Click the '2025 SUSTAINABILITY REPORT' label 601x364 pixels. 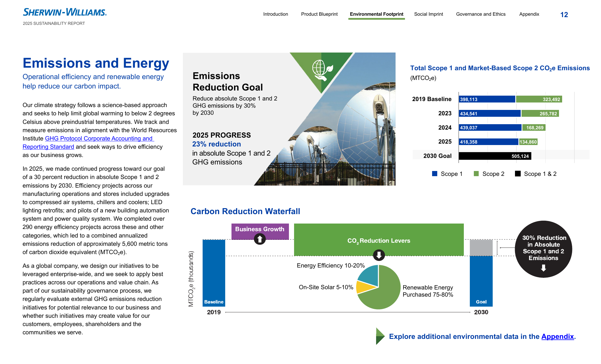[x=54, y=23]
